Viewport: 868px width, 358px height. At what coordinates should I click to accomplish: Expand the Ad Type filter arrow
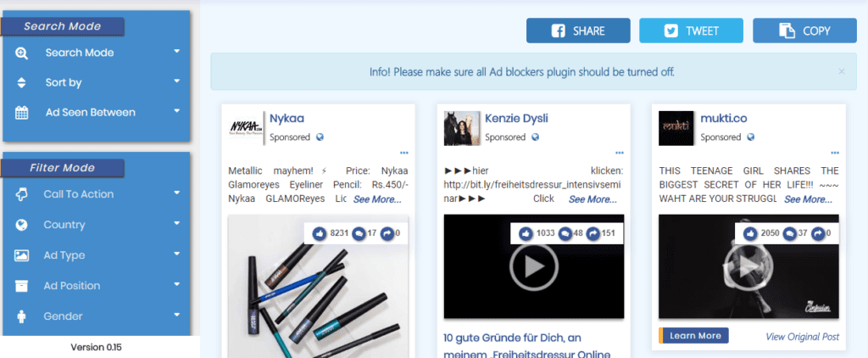[x=177, y=254]
